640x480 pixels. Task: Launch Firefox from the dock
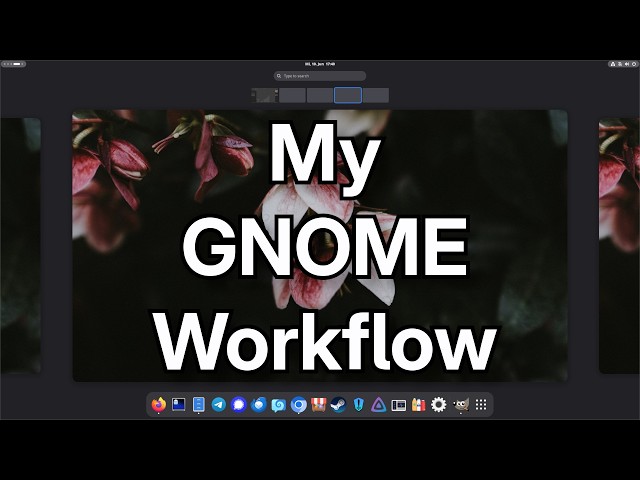[x=159, y=404]
